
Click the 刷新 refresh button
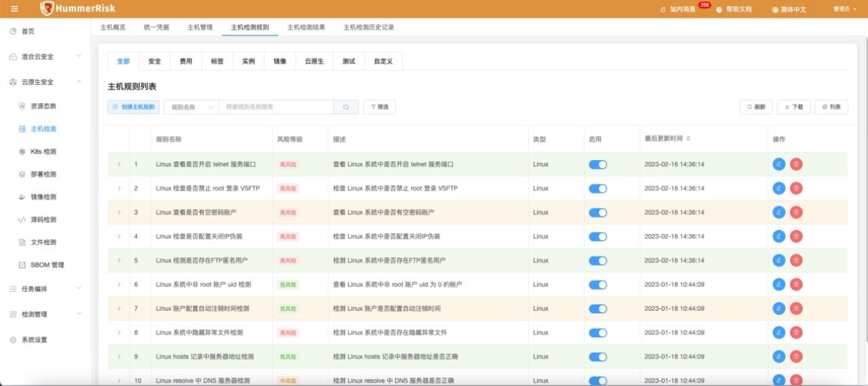coord(755,107)
